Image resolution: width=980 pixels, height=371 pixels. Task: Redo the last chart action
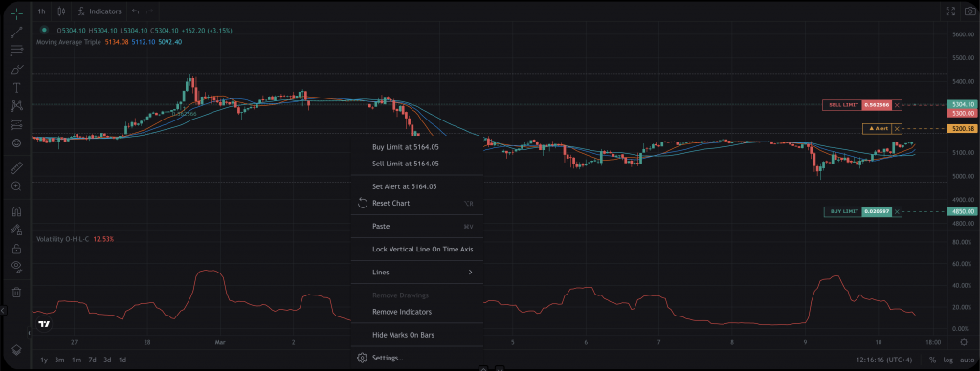(150, 11)
